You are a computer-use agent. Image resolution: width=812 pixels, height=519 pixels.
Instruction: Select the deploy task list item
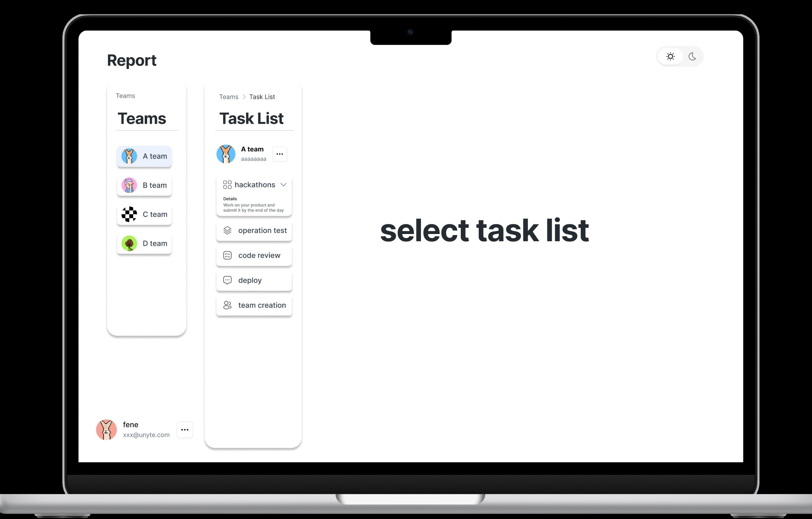tap(254, 280)
